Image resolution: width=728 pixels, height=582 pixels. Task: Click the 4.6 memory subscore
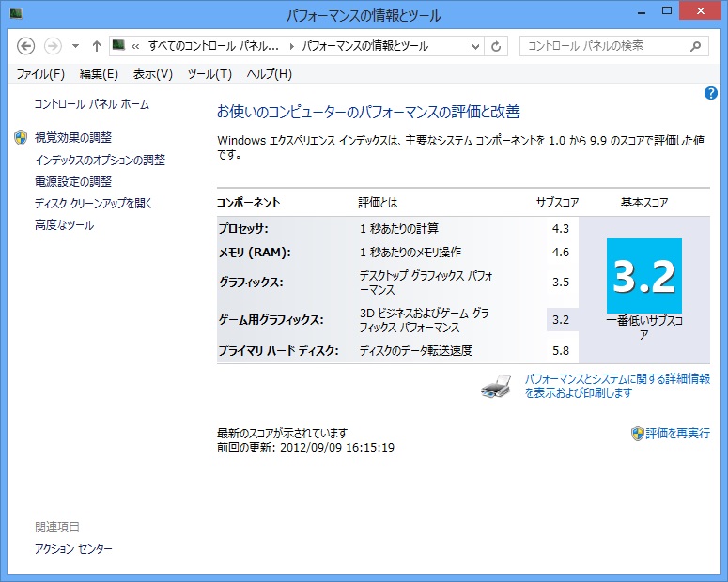click(x=561, y=253)
